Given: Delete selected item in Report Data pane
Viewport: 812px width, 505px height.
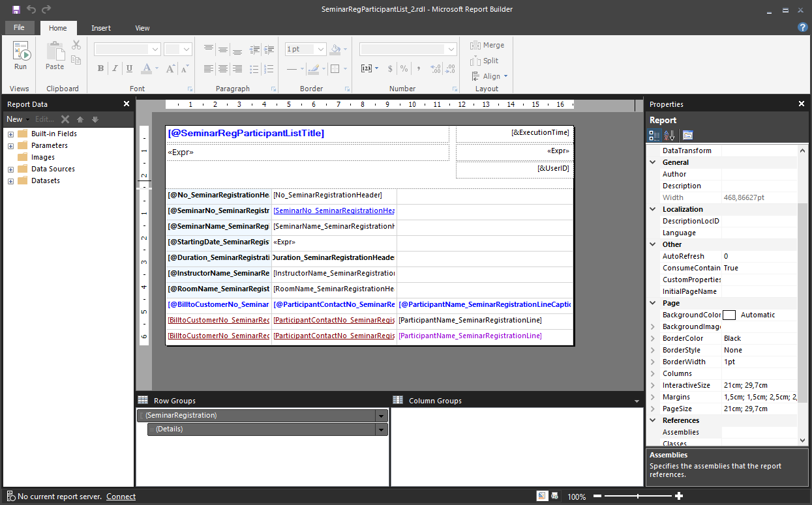Looking at the screenshot, I should 65,119.
